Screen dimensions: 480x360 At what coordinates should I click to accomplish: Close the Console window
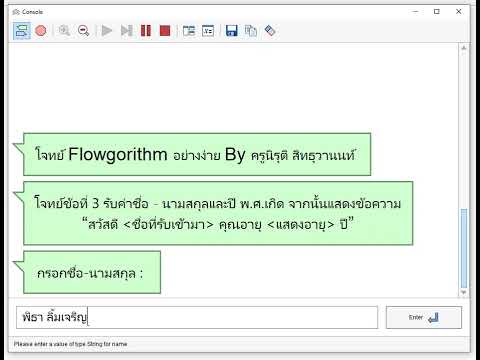coord(459,12)
